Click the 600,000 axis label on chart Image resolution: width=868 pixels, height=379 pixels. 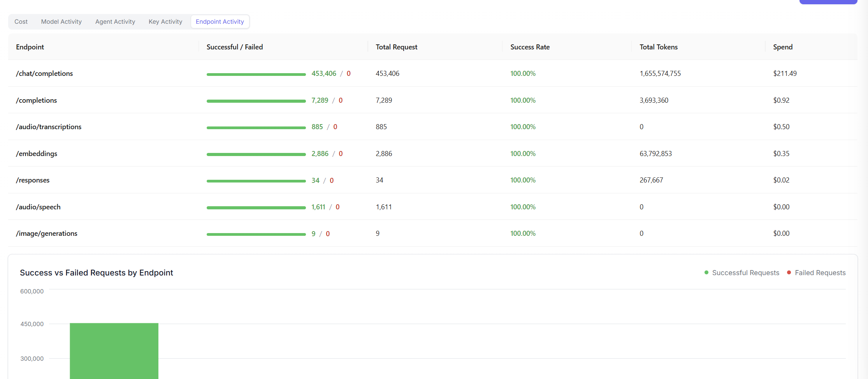pyautogui.click(x=32, y=291)
